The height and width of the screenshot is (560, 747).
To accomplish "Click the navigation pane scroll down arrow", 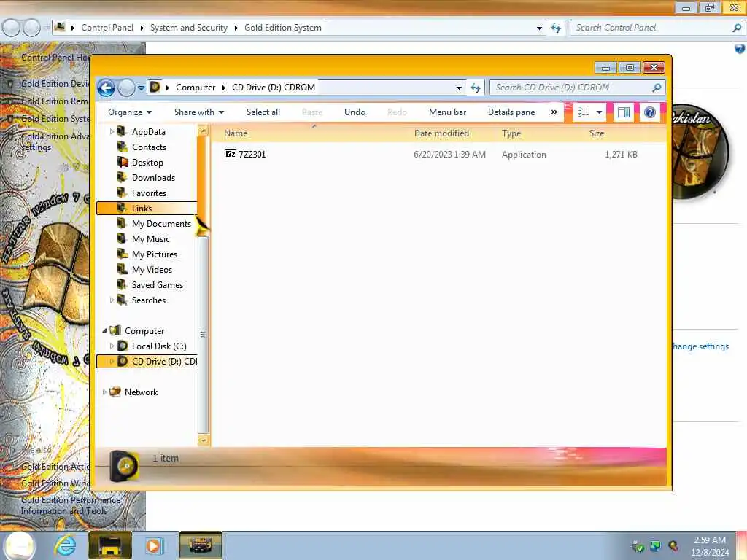I will pyautogui.click(x=203, y=440).
